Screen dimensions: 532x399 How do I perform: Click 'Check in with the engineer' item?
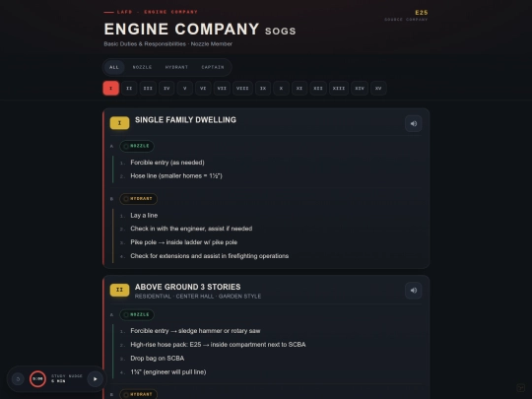pos(191,229)
